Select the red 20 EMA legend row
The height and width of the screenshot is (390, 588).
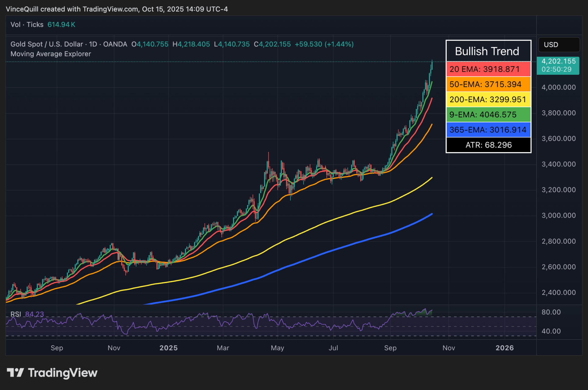488,69
